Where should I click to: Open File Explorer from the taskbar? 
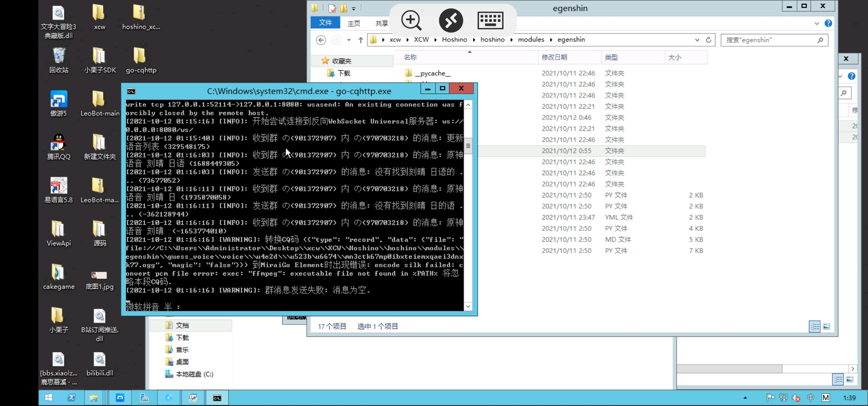tap(94, 397)
